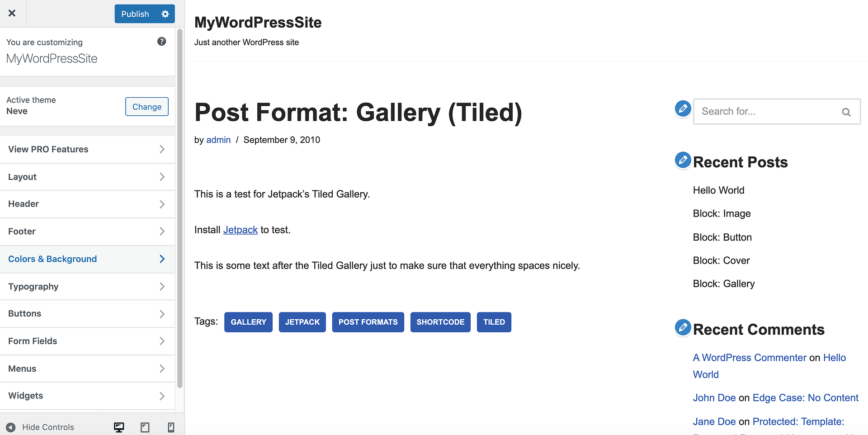Viewport: 868px width, 435px height.
Task: Open the Widgets section
Action: point(87,395)
